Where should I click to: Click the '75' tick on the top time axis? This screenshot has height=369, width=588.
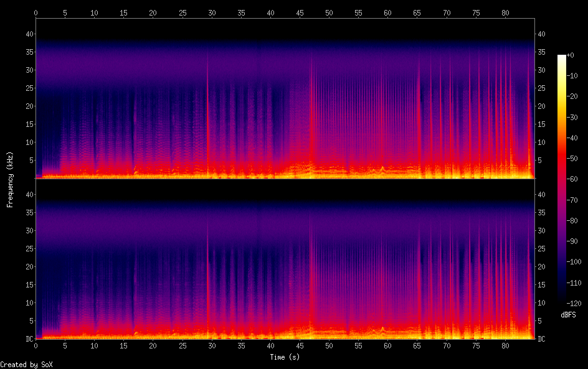476,12
